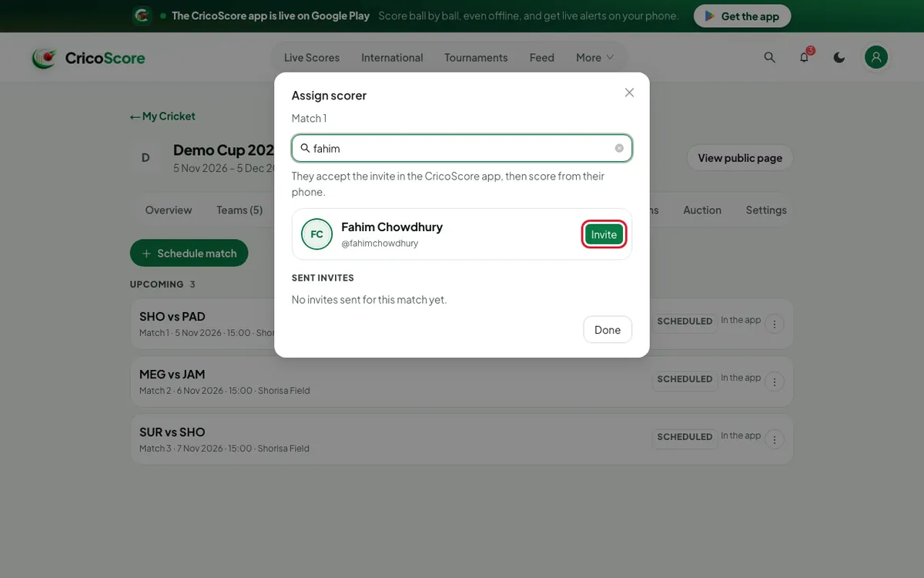The image size is (924, 578).
Task: Go back to My Cricket
Action: click(162, 116)
